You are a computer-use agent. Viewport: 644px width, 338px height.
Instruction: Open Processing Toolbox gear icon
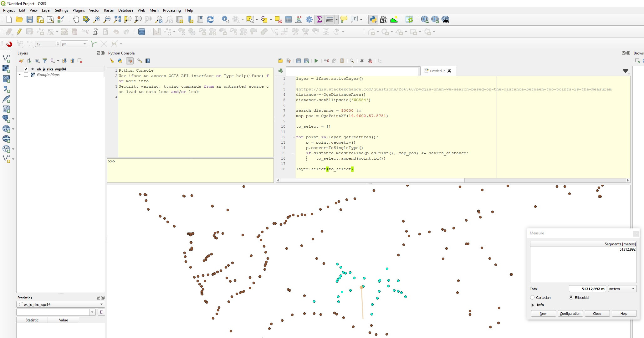point(309,19)
